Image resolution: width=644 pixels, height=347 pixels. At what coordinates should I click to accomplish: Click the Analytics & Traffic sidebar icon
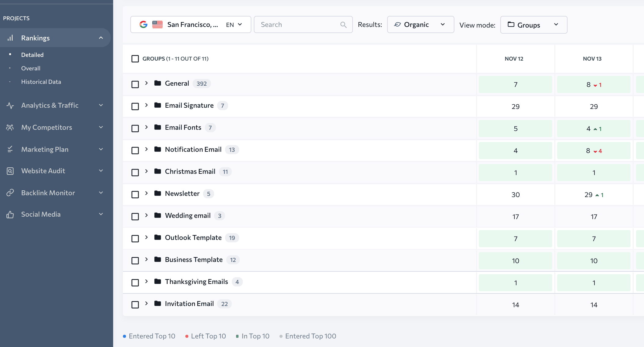point(10,105)
